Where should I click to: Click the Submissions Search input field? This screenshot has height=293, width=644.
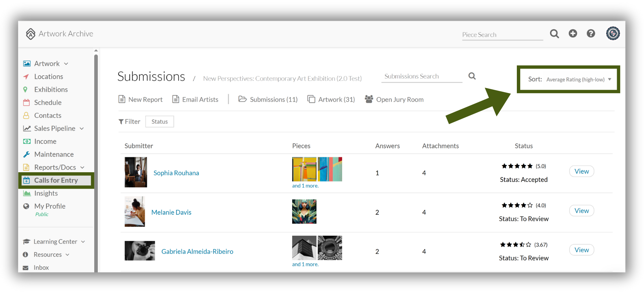click(x=422, y=76)
